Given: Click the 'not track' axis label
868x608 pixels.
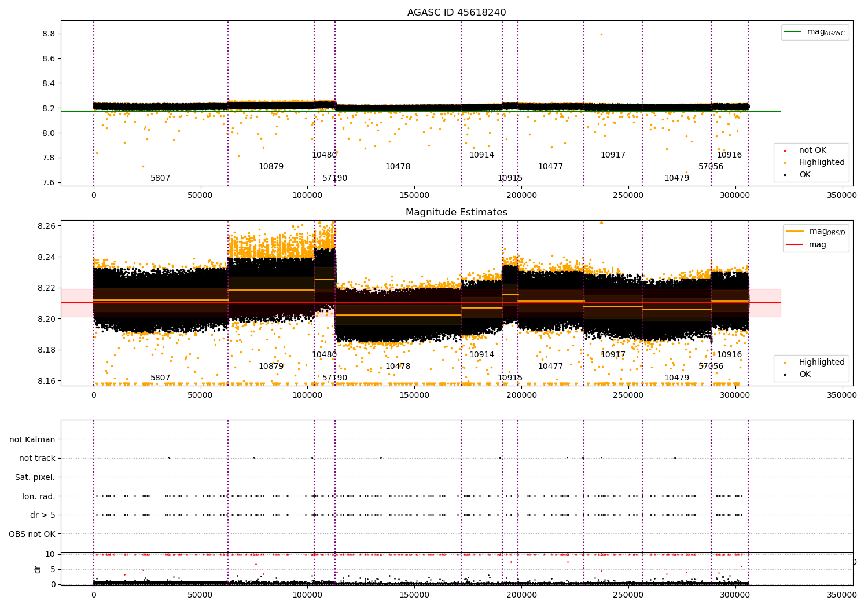Looking at the screenshot, I should [x=37, y=459].
